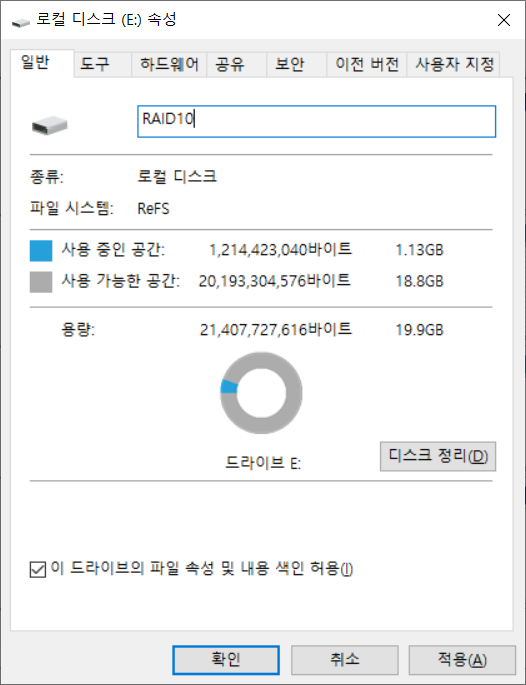The width and height of the screenshot is (526, 685).
Task: Click the 파일 시스템 label
Action: pyautogui.click(x=72, y=208)
